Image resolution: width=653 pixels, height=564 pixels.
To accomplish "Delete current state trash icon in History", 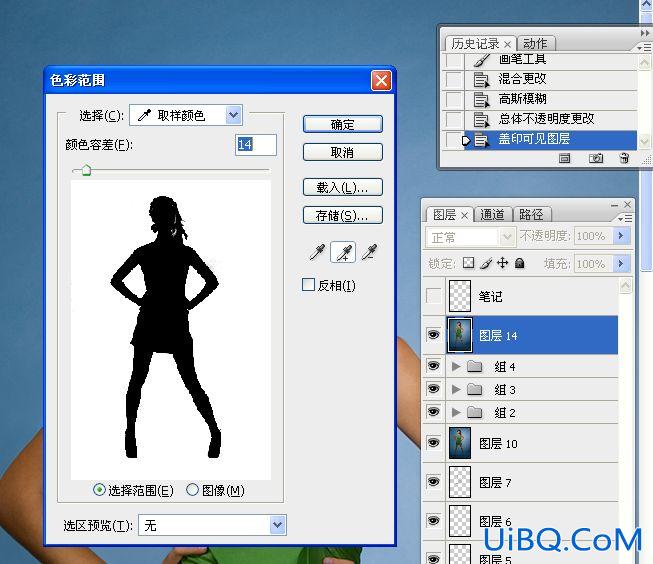I will pos(624,158).
